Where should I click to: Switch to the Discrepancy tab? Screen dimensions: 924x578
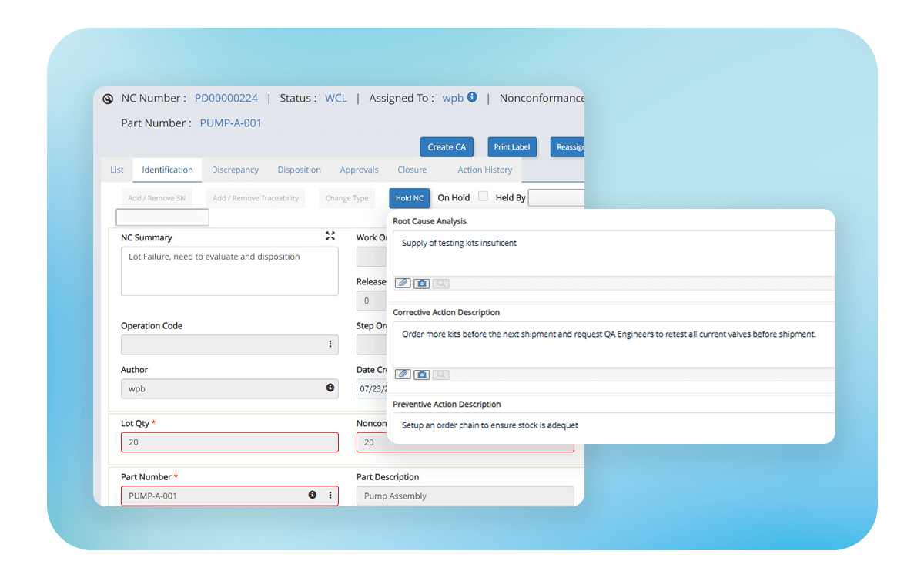point(235,170)
